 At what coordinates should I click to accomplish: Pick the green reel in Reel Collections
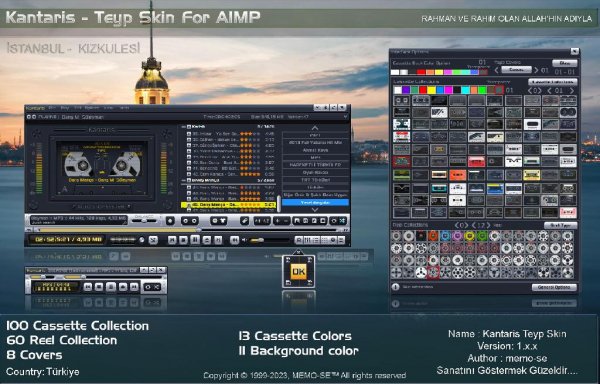[x=482, y=236]
